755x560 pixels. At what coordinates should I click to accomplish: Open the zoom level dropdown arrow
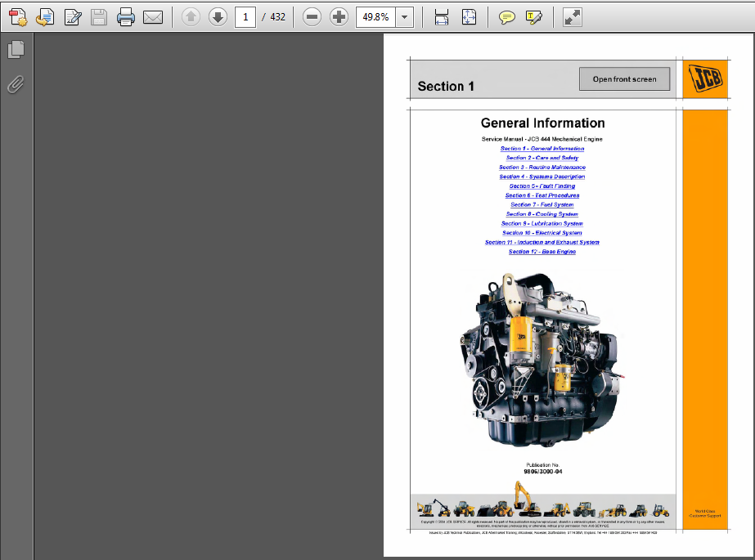404,17
